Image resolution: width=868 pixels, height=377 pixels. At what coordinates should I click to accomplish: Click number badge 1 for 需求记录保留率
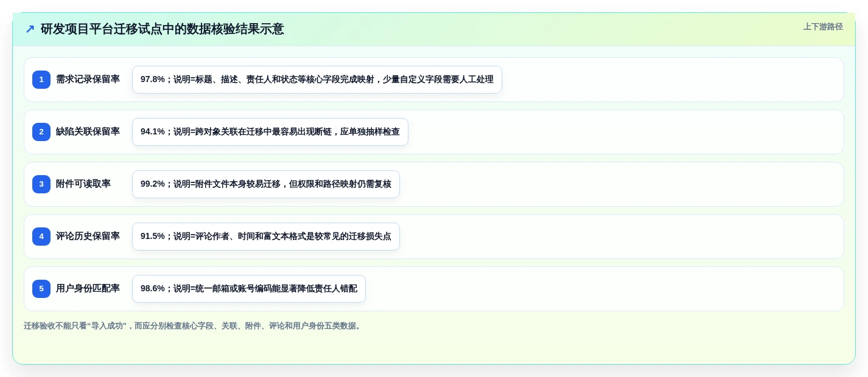click(x=41, y=80)
